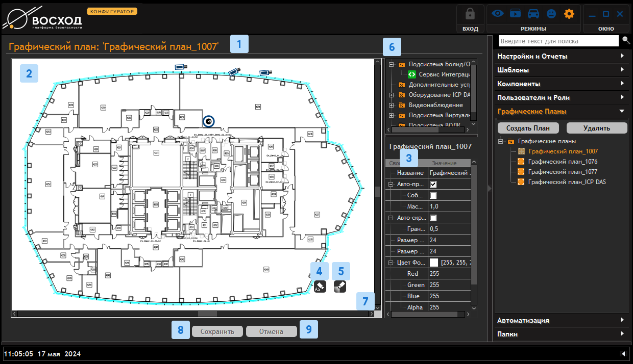This screenshot has width=633, height=364.
Task: Select the round dome camera on the plan
Action: click(208, 121)
